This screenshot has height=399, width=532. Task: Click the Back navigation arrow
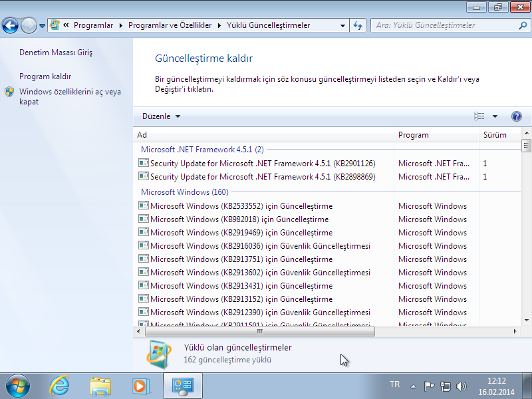tap(10, 26)
